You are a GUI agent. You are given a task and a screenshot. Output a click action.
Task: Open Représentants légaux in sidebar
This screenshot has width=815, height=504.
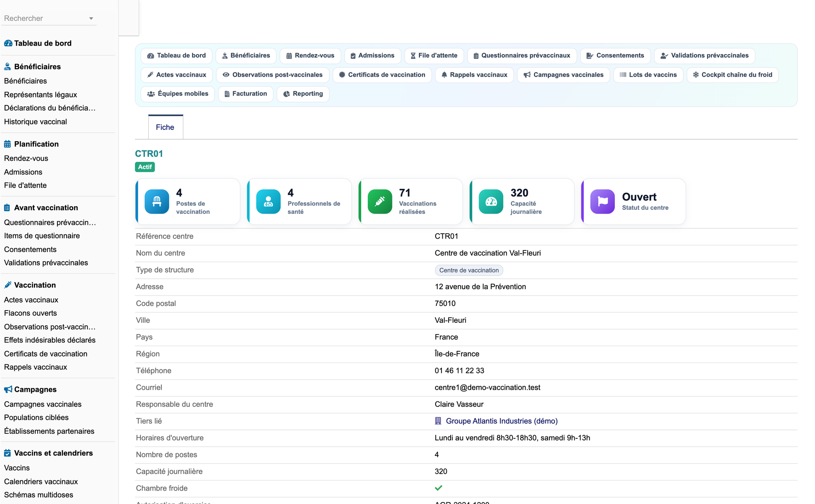click(x=41, y=95)
